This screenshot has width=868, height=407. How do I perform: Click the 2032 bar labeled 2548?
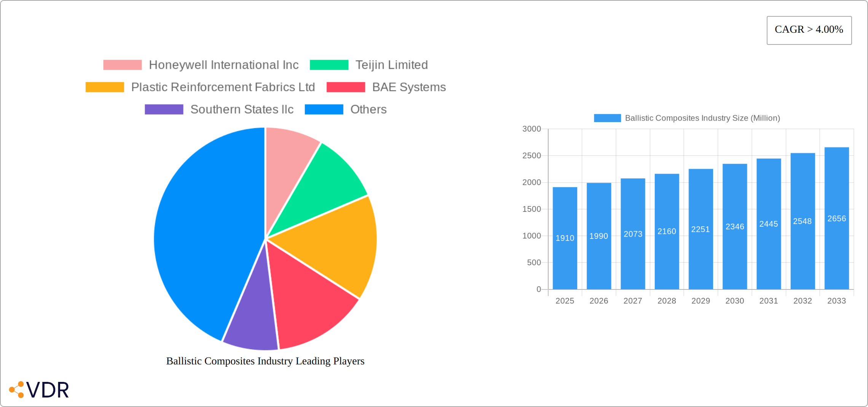tap(803, 221)
